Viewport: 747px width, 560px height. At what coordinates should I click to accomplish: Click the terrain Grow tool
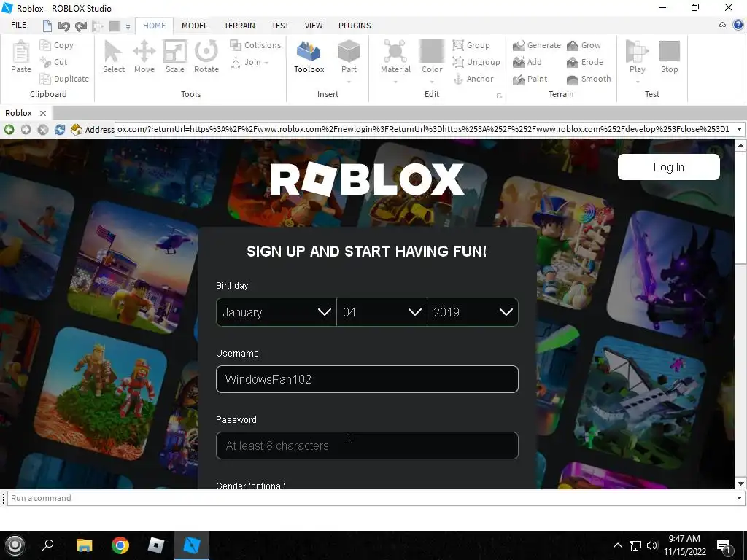(584, 45)
